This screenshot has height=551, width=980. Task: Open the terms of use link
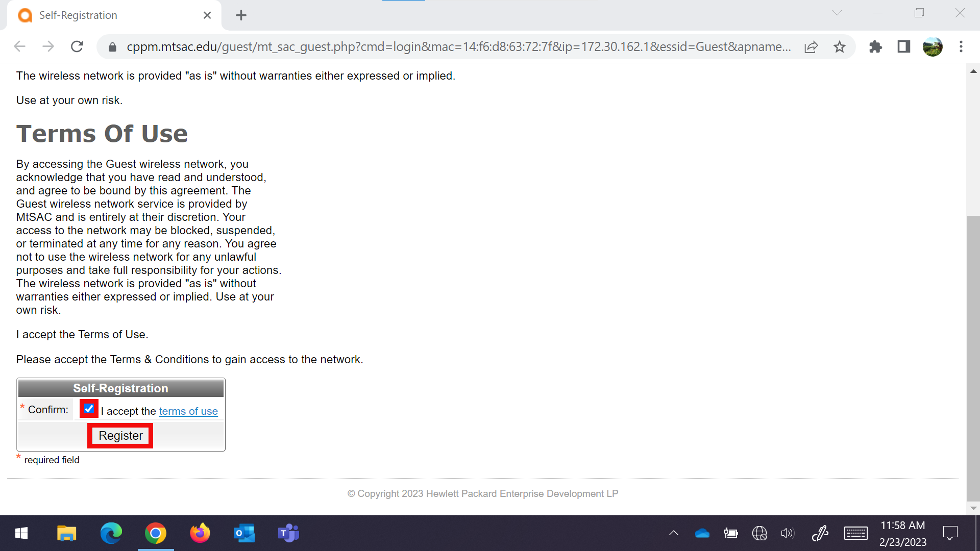click(x=188, y=411)
